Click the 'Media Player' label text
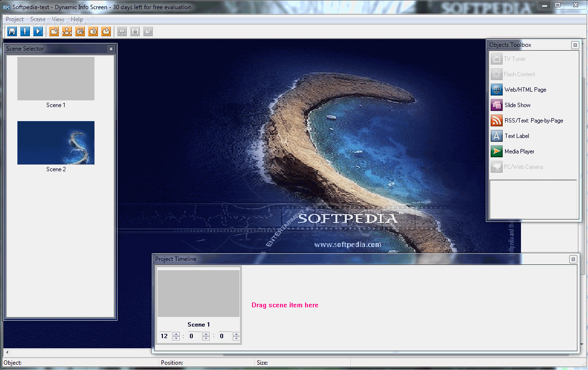 pyautogui.click(x=520, y=151)
